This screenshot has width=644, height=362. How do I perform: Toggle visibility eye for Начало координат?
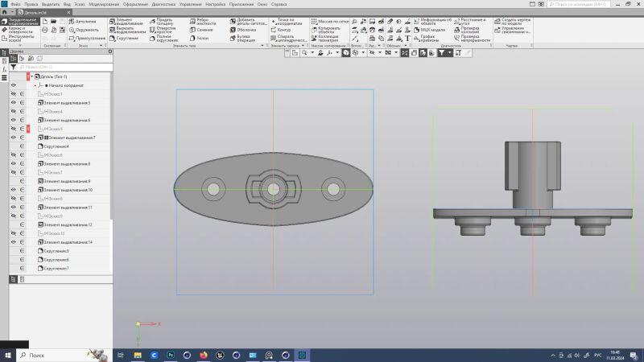[13, 85]
